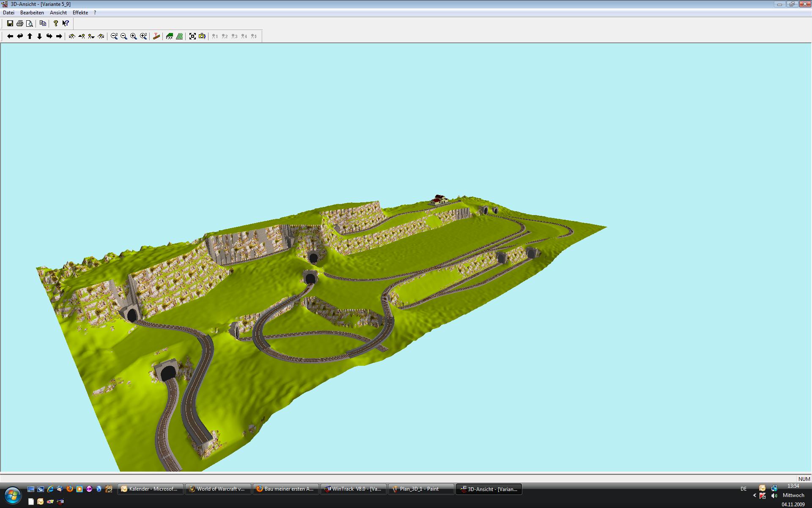812x508 pixels.
Task: Move view up with up arrow
Action: tap(30, 36)
